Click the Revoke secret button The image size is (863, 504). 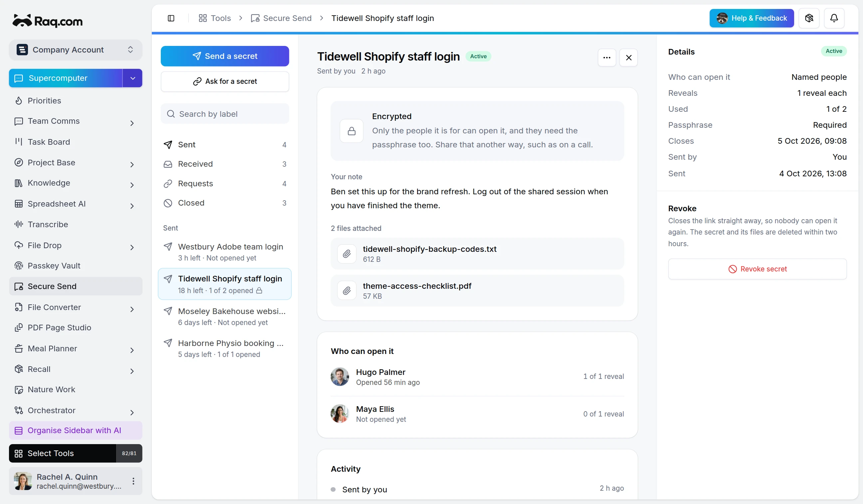[x=757, y=269]
